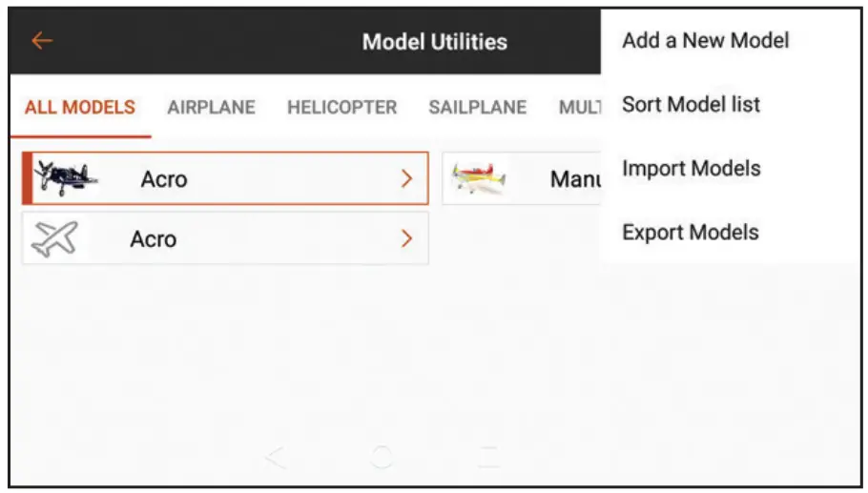Viewport: 868px width, 493px height.
Task: Select the highlighted Acro model name
Action: pyautogui.click(x=164, y=178)
